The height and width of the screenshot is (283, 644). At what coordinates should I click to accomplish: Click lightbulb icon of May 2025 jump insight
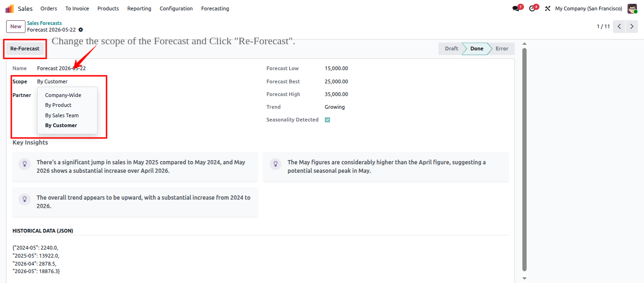coord(25,164)
